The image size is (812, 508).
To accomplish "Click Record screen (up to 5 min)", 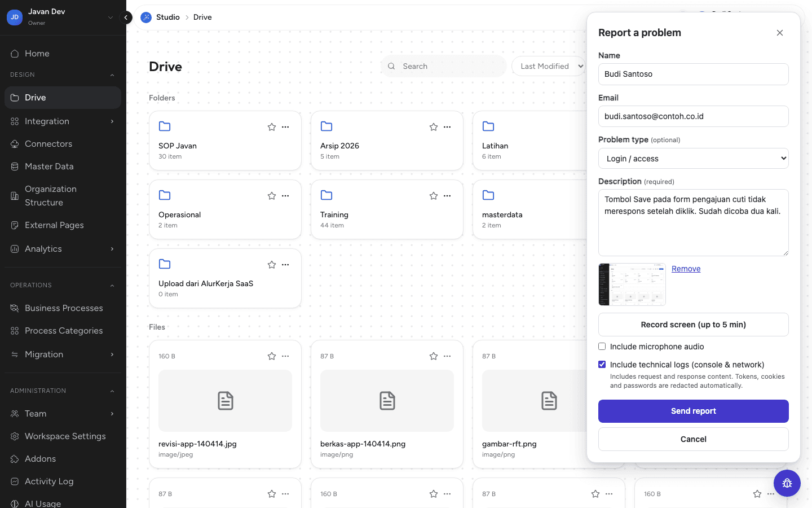I will tap(694, 325).
